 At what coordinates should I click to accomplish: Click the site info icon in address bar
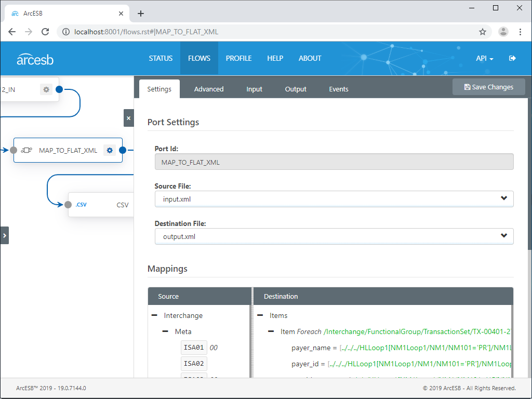pyautogui.click(x=65, y=32)
